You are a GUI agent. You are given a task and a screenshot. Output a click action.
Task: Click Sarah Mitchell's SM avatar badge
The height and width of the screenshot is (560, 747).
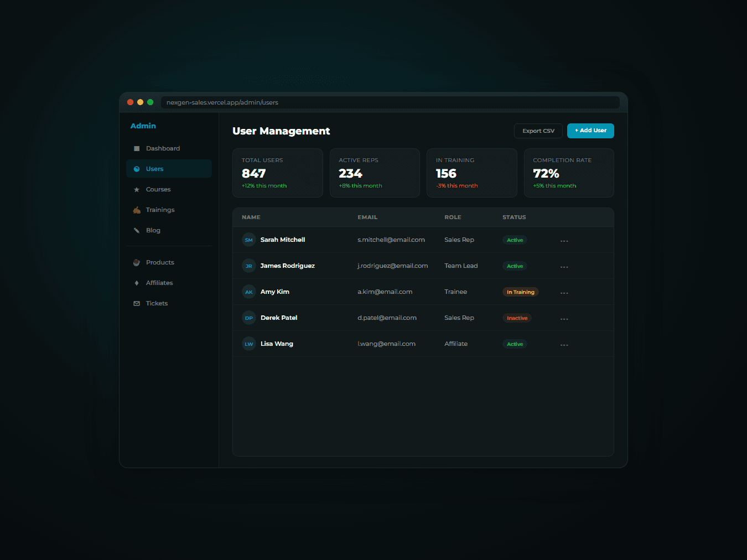248,240
